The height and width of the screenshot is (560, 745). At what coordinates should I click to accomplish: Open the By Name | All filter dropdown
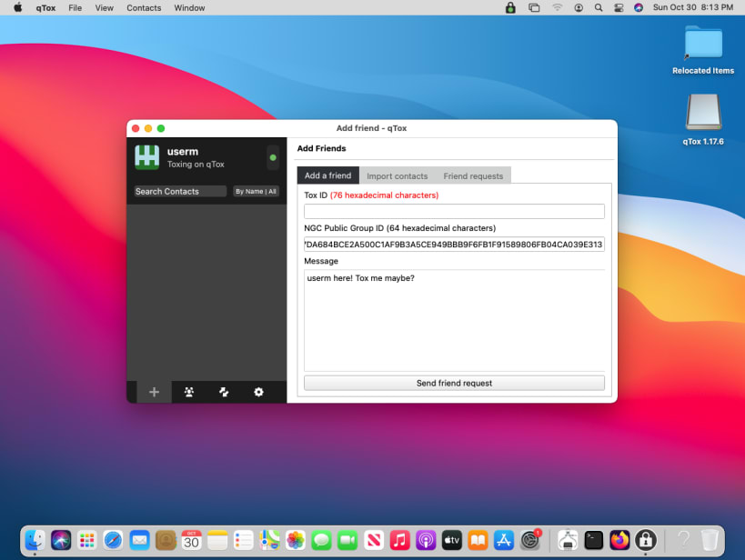(x=256, y=192)
